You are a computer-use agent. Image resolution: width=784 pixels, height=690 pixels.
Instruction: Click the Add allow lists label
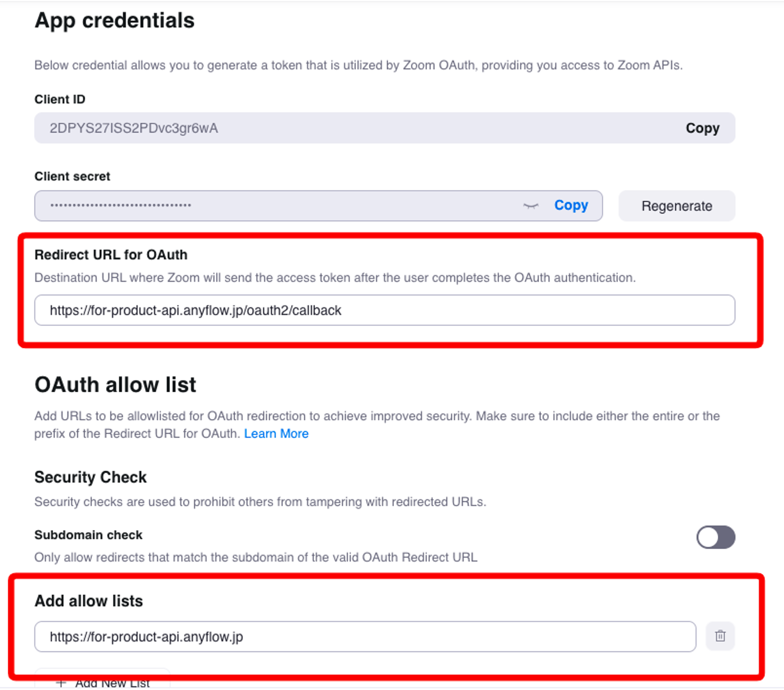(x=89, y=601)
